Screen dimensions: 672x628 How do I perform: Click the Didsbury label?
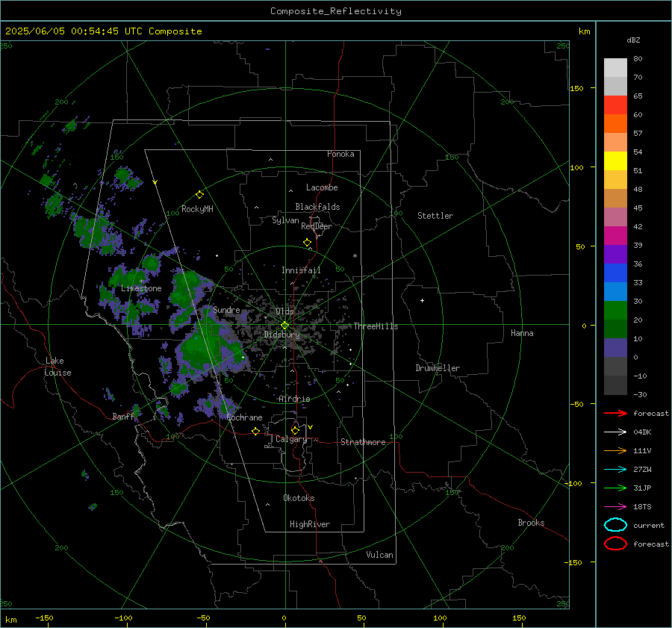pyautogui.click(x=281, y=335)
